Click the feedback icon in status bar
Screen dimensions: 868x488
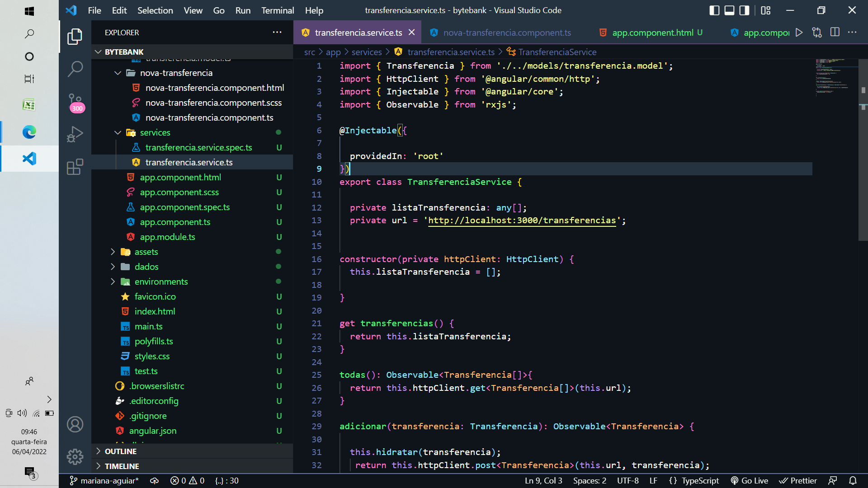point(832,481)
